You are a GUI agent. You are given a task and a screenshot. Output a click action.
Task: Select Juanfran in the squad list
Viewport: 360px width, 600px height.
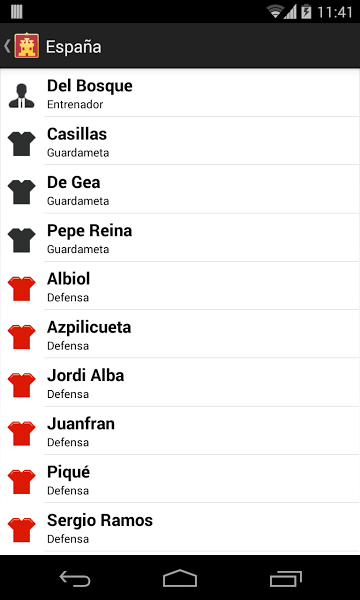coord(180,430)
